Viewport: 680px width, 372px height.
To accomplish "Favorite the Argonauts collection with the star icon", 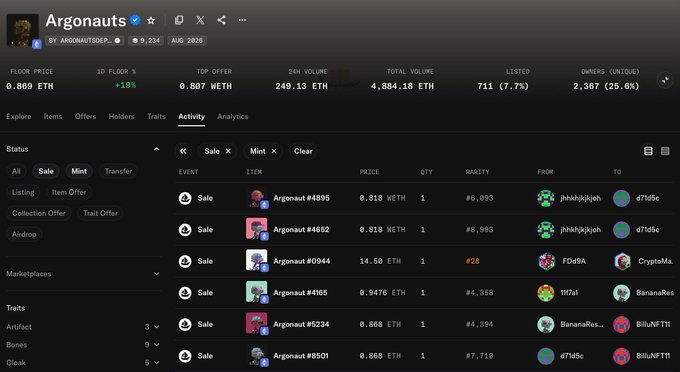I will [x=151, y=20].
